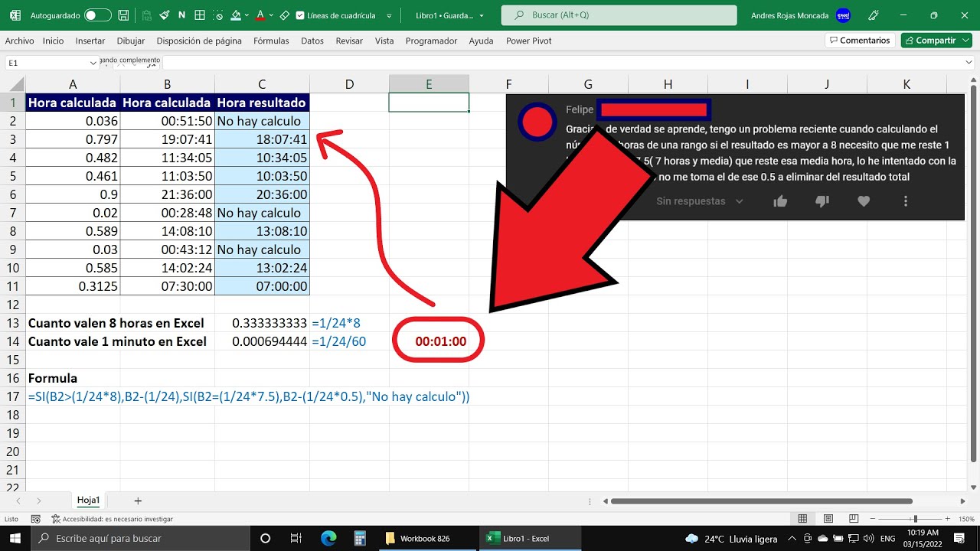
Task: Click the horizontal scrollbar thumb
Action: coord(762,501)
